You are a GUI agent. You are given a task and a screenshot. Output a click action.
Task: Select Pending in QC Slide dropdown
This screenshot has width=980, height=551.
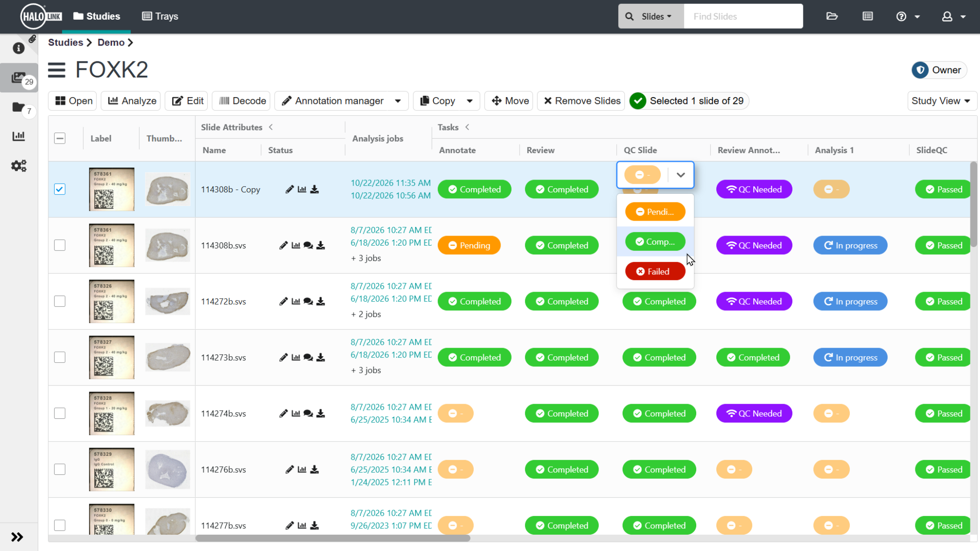click(x=655, y=212)
